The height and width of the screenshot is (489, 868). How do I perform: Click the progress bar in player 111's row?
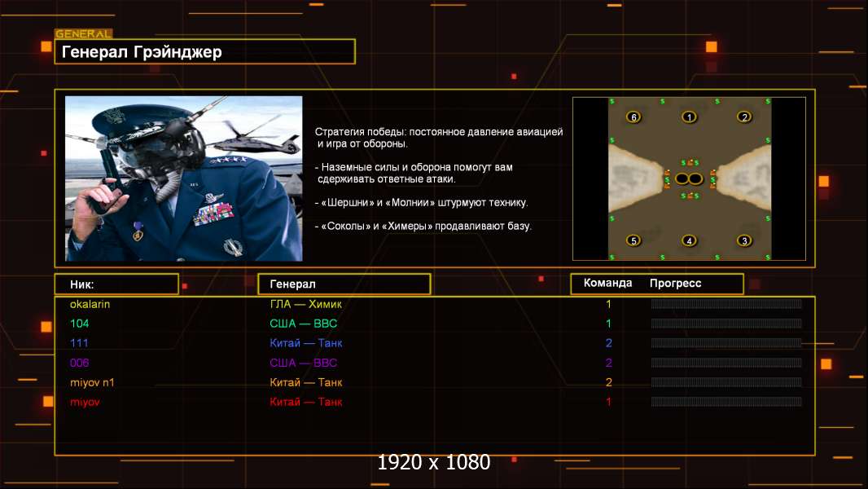tap(726, 343)
